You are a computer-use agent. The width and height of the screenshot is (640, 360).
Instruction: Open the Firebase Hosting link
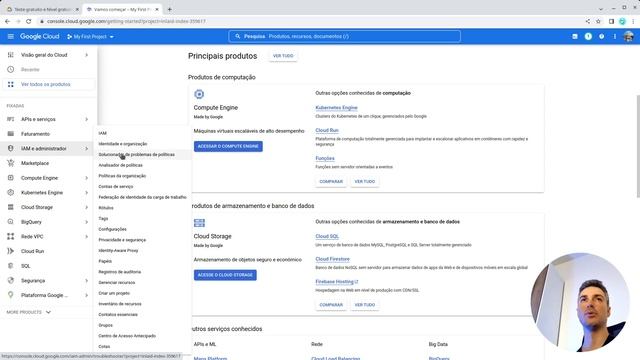337,282
